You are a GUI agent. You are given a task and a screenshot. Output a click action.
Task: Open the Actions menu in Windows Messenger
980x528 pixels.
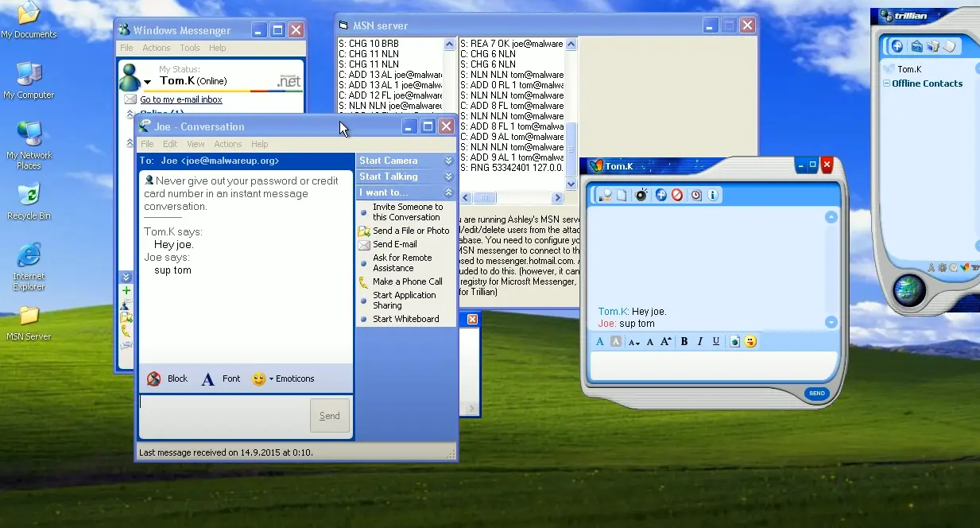[x=157, y=47]
